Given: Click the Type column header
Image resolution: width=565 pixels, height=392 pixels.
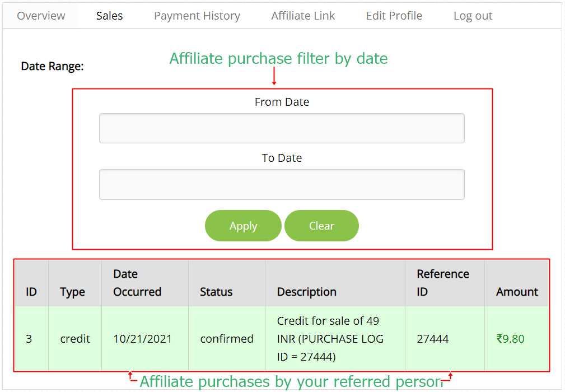Looking at the screenshot, I should pyautogui.click(x=72, y=292).
